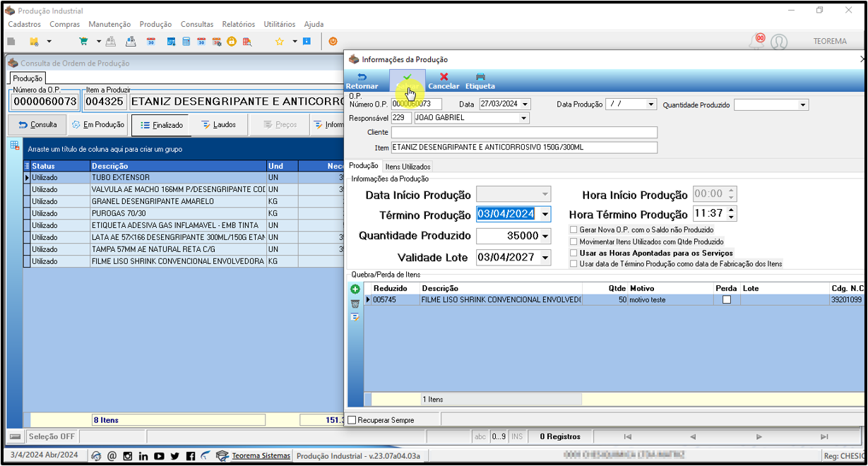868x466 pixels.
Task: Switch to the Itens Utilizados tab
Action: (x=408, y=167)
